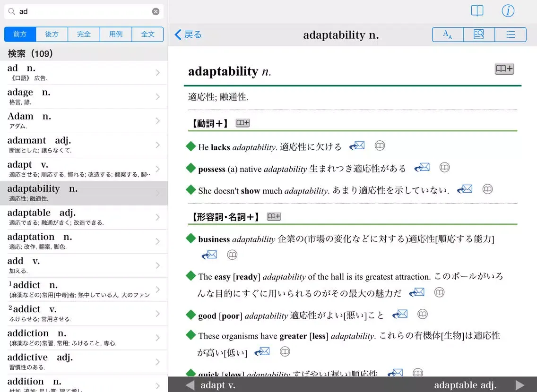
Task: Select the '²addict v.' result row
Action: coord(84,314)
